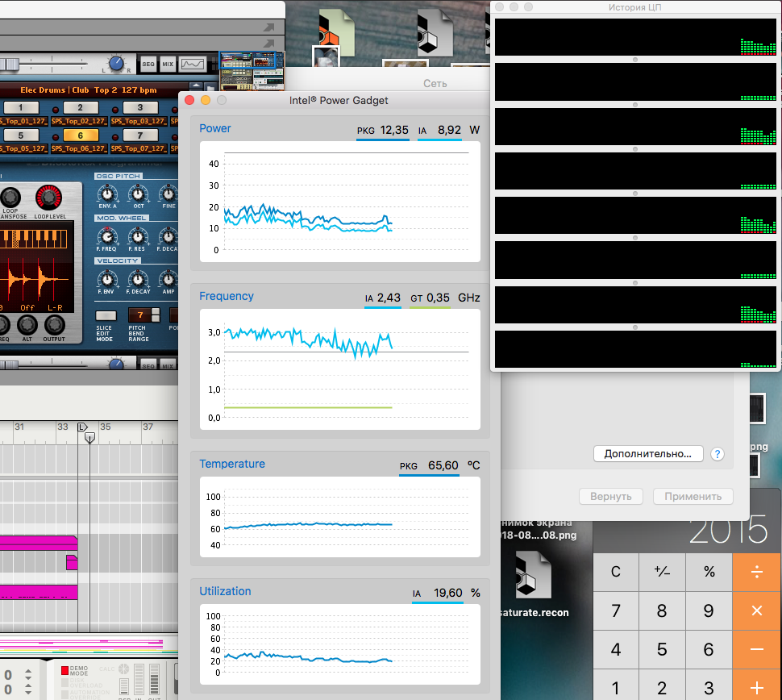Click the Применить button
782x700 pixels.
693,497
